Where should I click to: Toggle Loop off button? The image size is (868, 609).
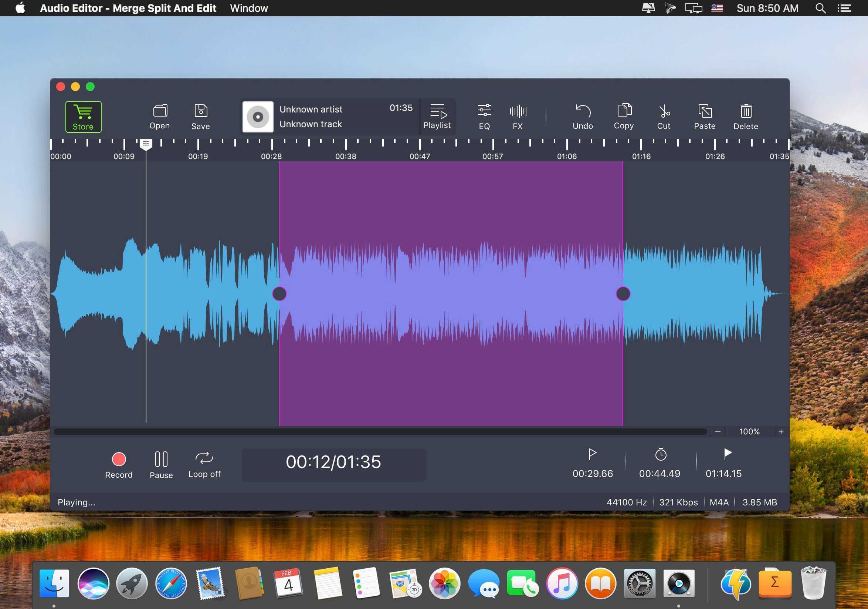[204, 462]
